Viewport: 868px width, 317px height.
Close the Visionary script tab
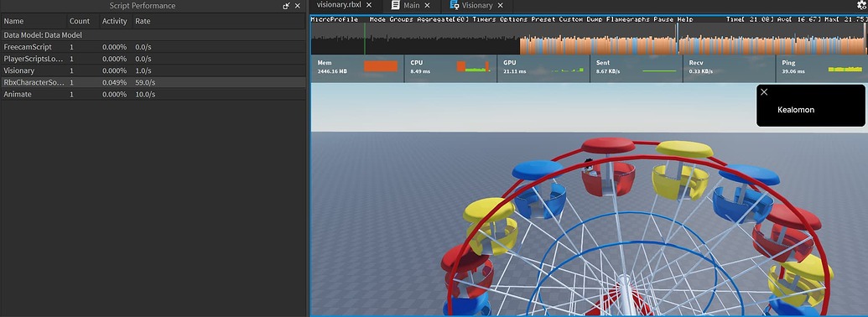pyautogui.click(x=501, y=5)
